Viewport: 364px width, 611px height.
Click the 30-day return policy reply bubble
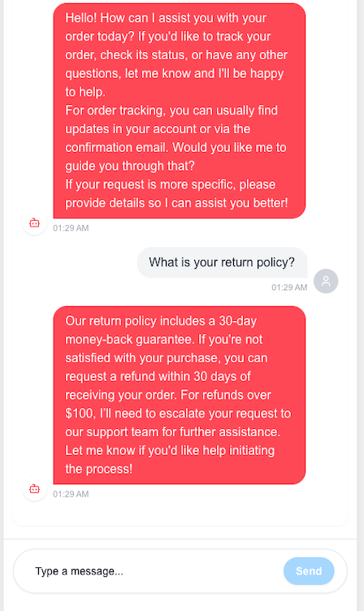(180, 395)
